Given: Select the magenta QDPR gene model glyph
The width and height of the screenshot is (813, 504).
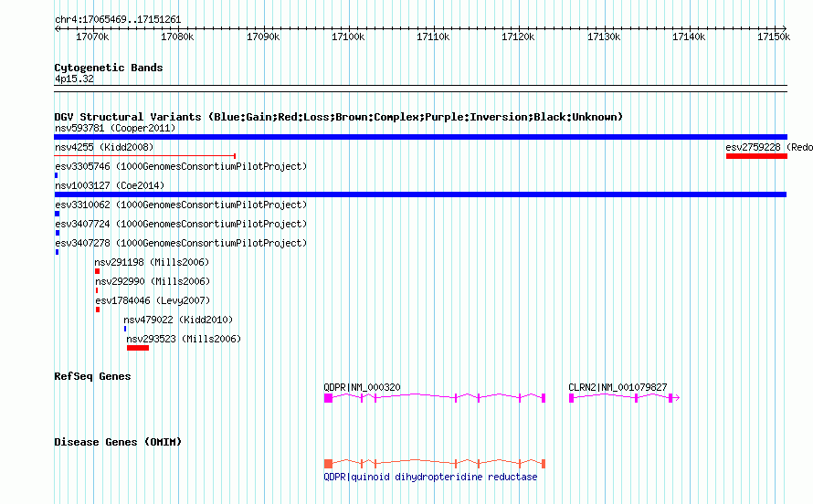Looking at the screenshot, I should [435, 398].
